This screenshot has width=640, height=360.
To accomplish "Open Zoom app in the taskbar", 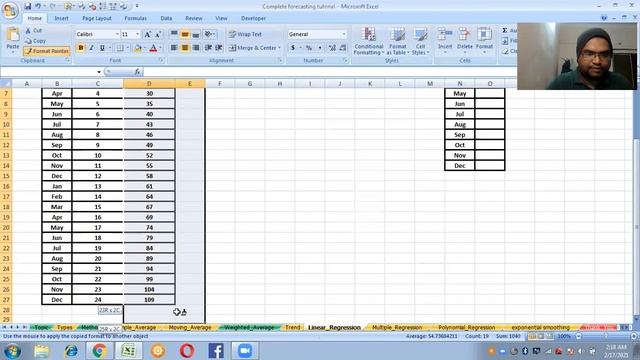I will (x=245, y=351).
